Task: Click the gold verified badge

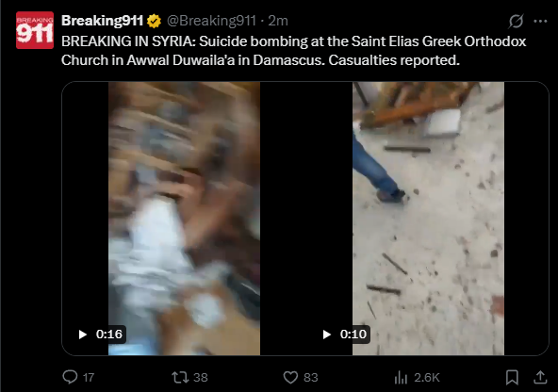Action: coord(154,21)
